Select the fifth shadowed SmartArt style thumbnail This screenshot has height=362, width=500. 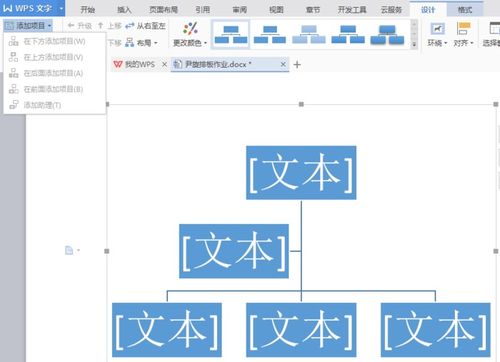387,34
